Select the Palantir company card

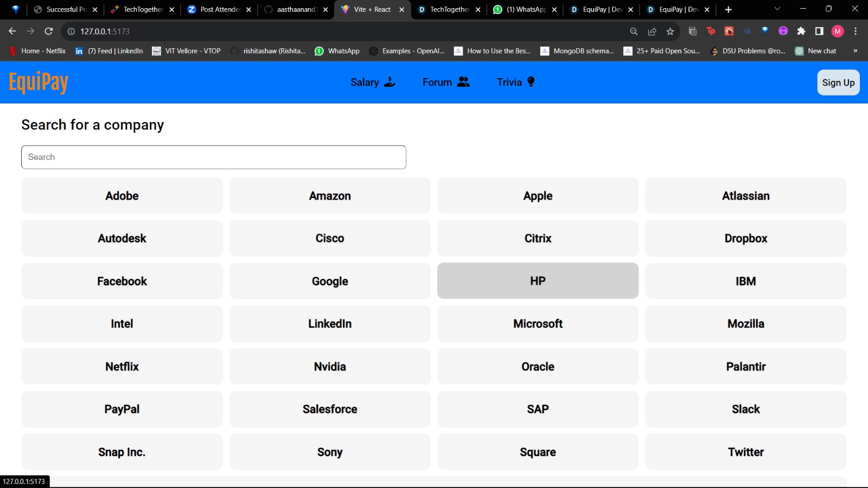(x=746, y=367)
